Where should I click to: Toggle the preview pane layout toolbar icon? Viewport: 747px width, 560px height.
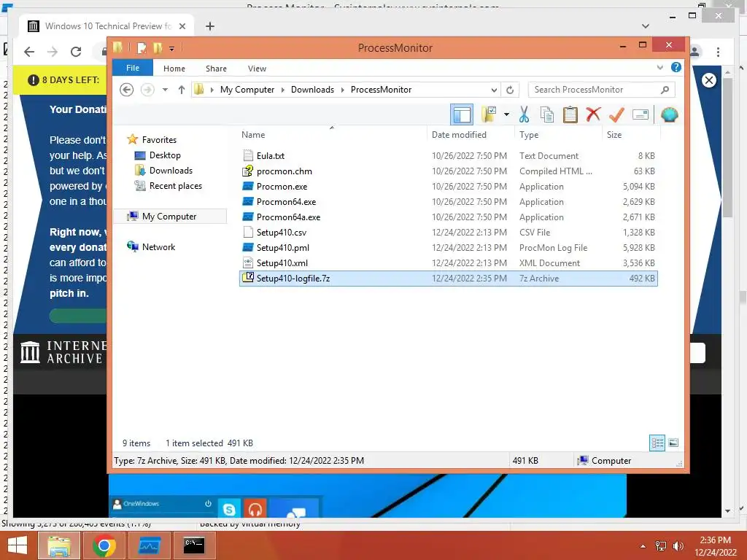coord(462,114)
